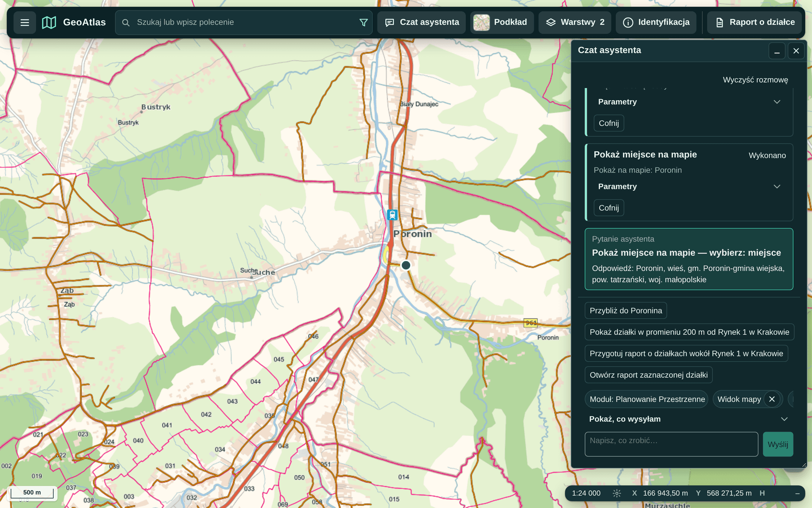Select suggestion Pokaż działki w promieniu 200 m
812x508 pixels.
coord(689,332)
